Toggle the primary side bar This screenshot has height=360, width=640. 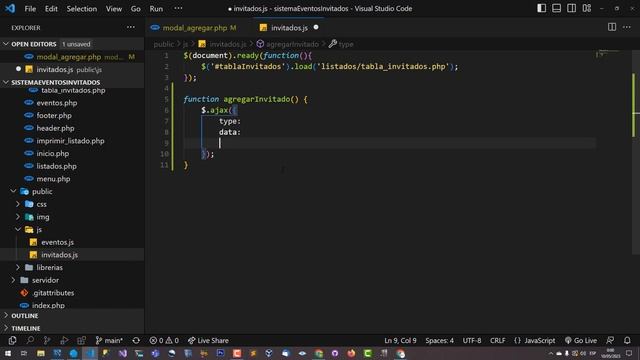(x=542, y=8)
